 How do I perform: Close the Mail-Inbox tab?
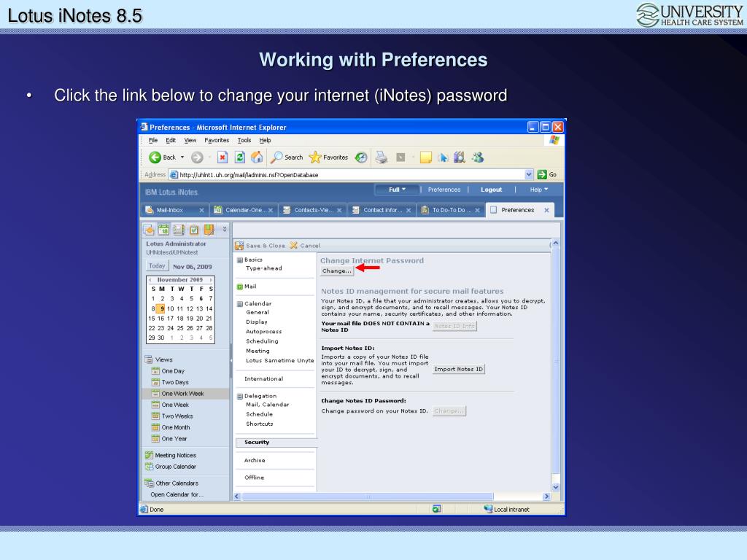click(201, 210)
